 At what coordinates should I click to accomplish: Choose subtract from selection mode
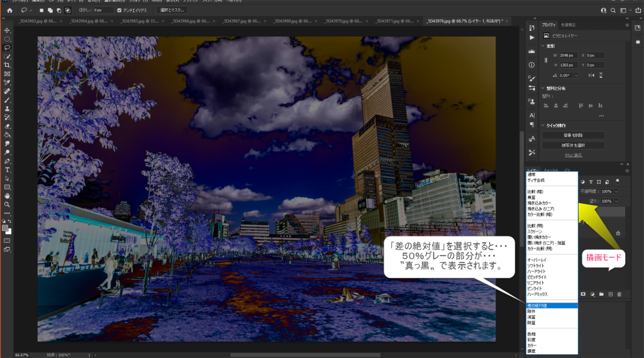pos(59,10)
